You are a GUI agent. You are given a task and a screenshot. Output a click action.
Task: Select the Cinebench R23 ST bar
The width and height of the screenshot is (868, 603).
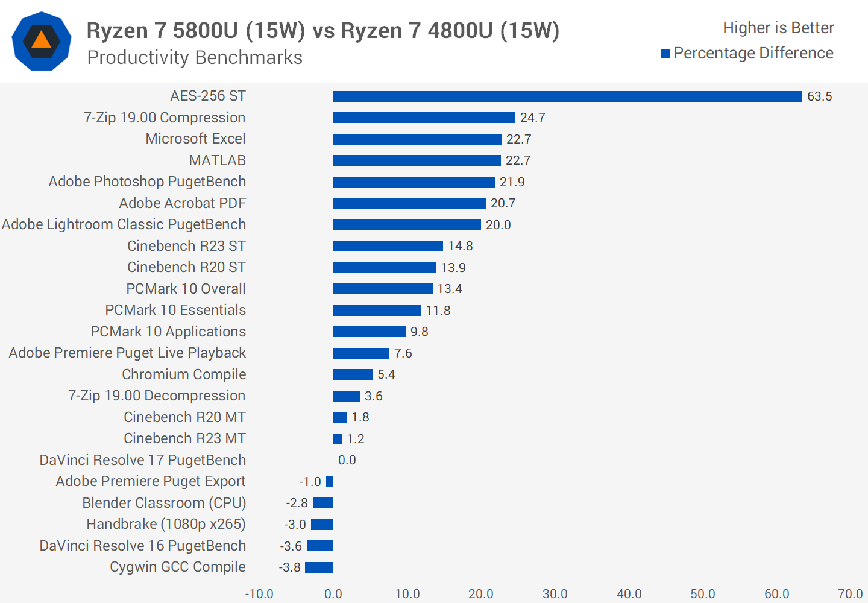[388, 246]
